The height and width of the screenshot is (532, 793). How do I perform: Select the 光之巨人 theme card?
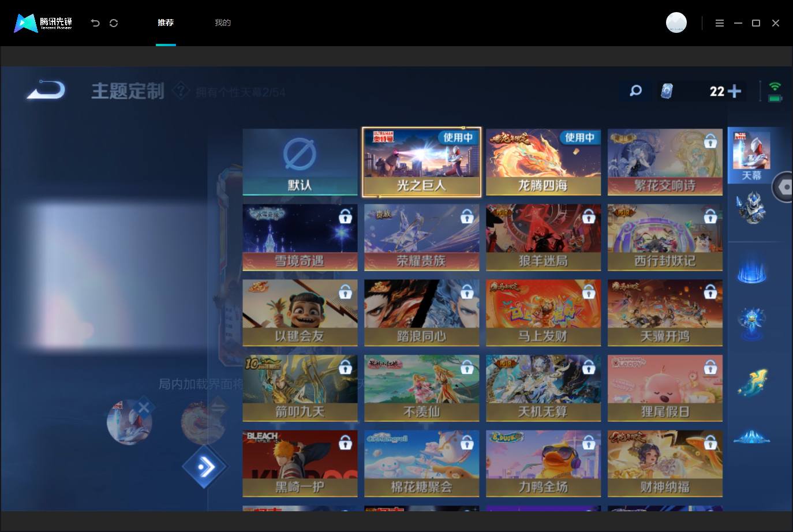(x=421, y=162)
